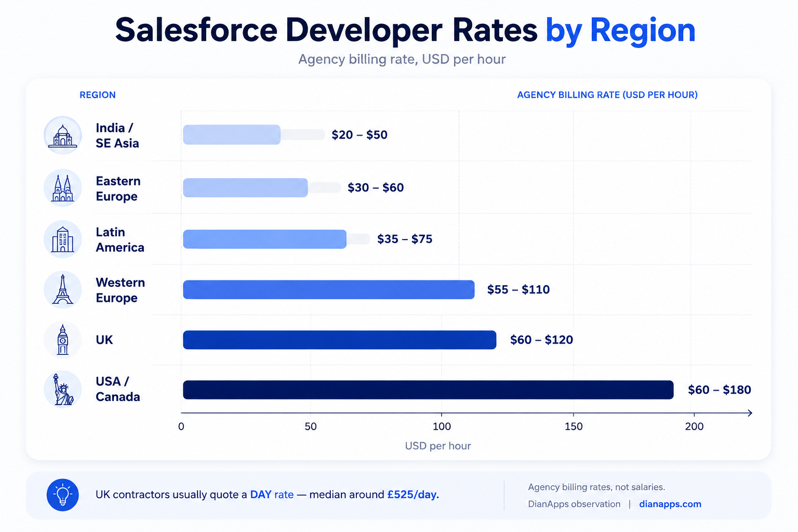The height and width of the screenshot is (532, 798).
Task: Click the "USD per hour" axis title
Action: (438, 446)
